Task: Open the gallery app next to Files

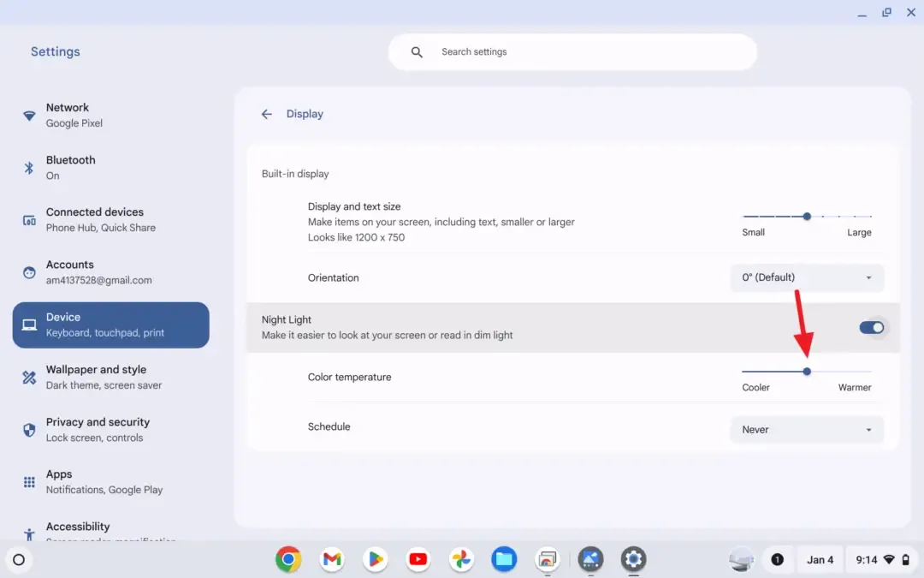Action: click(x=548, y=559)
